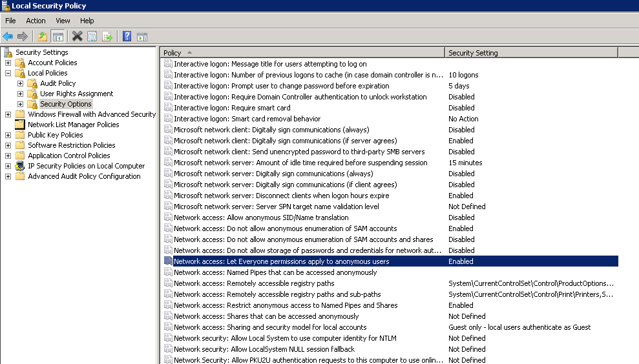Open Help via blue question mark icon
Screen dimensions: 639x364
(127, 36)
